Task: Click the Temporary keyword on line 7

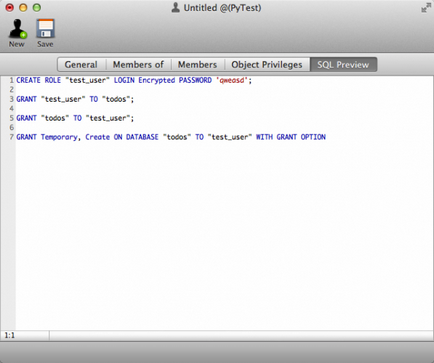Action: (x=59, y=137)
